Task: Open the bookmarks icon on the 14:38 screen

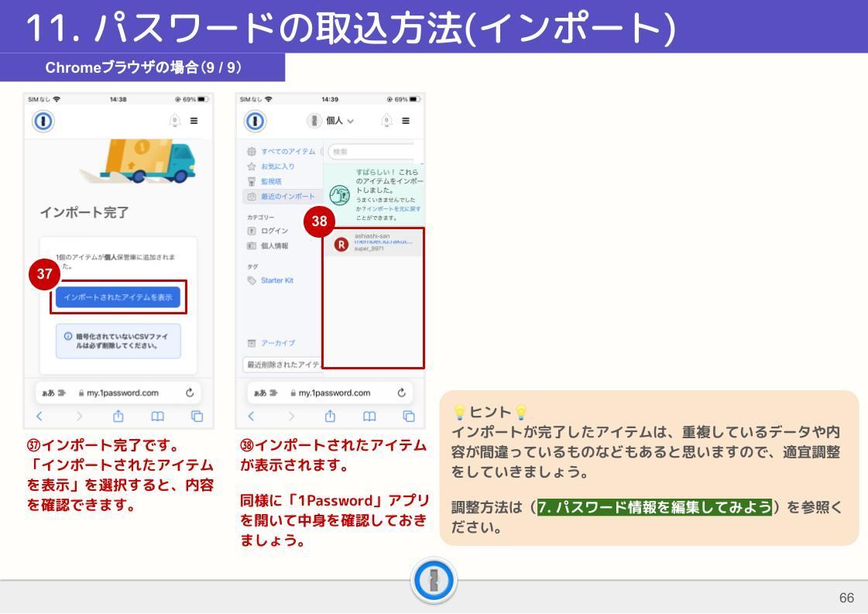Action: pyautogui.click(x=157, y=416)
